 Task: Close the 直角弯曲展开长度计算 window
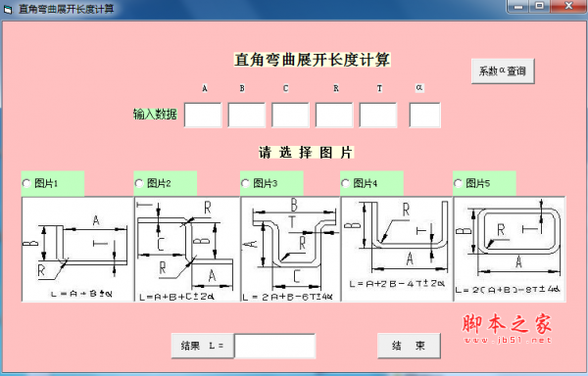[568, 7]
